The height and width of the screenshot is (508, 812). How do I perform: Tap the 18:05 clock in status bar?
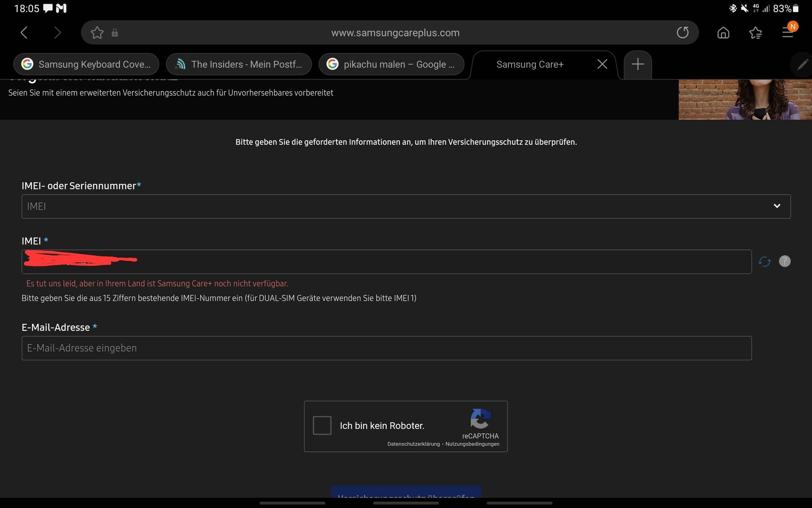26,8
